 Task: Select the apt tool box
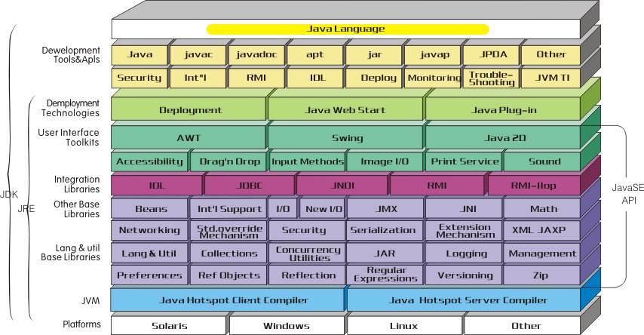tap(314, 54)
